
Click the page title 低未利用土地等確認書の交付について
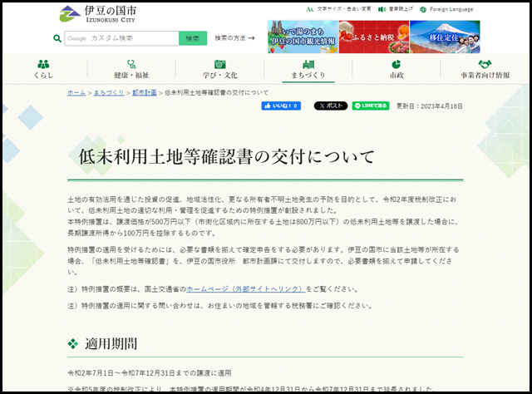tap(227, 157)
